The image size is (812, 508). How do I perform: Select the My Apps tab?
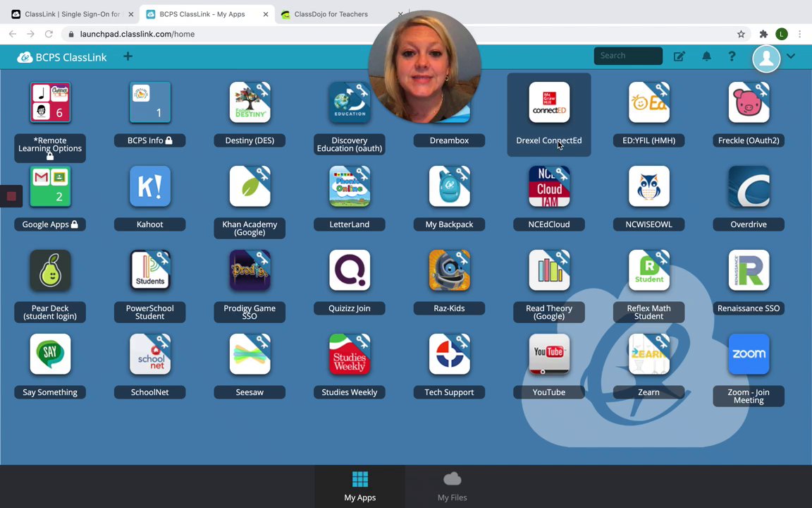[x=360, y=487]
